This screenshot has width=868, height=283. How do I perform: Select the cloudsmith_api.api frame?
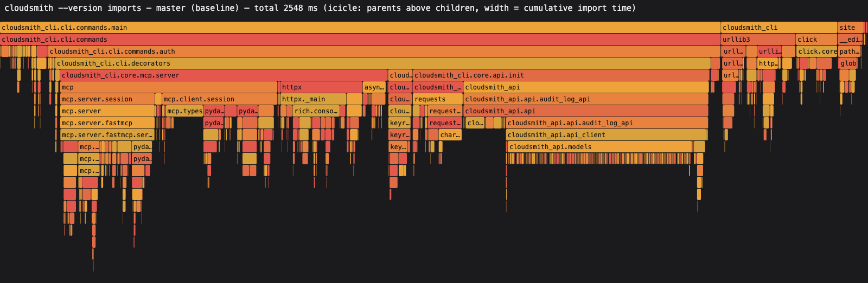(x=586, y=111)
